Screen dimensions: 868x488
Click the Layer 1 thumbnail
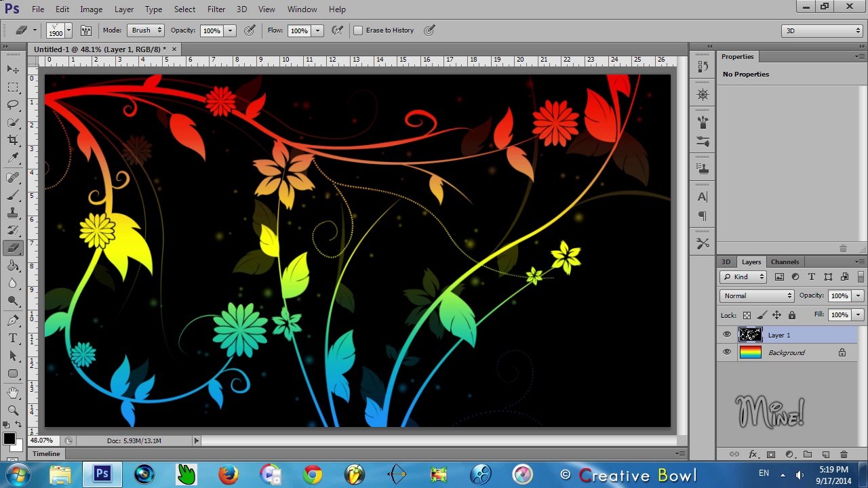pos(750,335)
